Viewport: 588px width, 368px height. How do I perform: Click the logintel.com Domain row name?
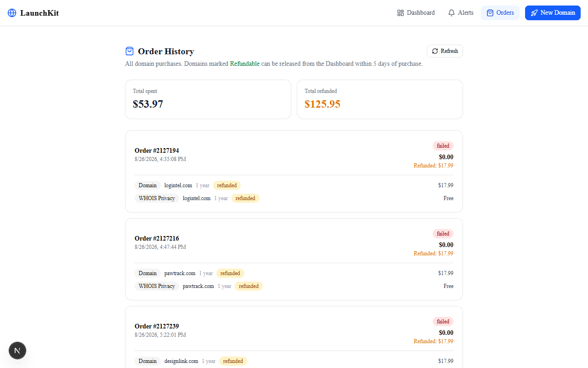coord(178,185)
